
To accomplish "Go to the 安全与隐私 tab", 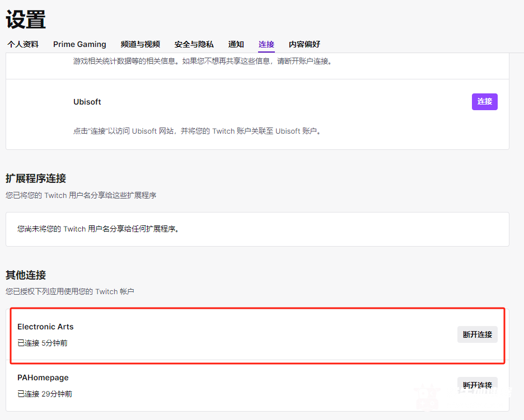I will 194,44.
